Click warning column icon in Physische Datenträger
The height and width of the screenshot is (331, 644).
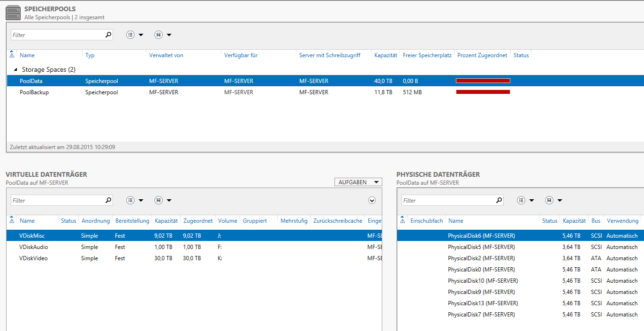pos(402,221)
